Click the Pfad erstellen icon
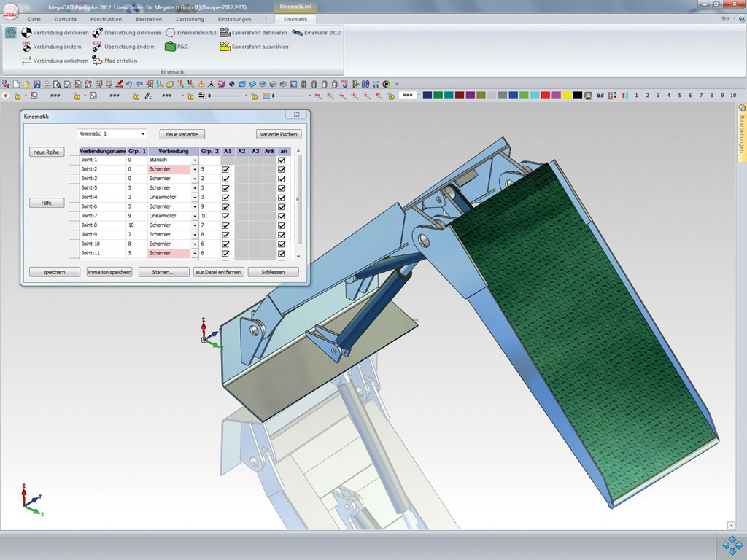The height and width of the screenshot is (560, 747). point(97,61)
